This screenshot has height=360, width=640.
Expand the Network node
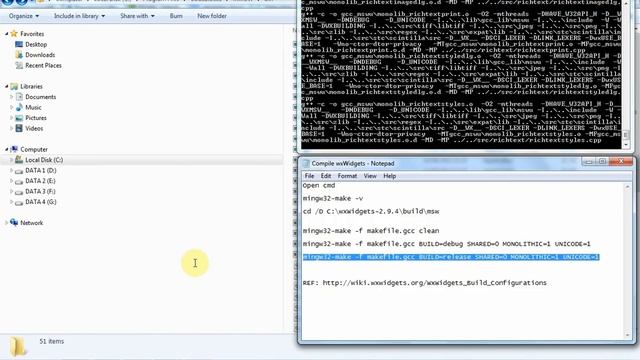[7, 223]
